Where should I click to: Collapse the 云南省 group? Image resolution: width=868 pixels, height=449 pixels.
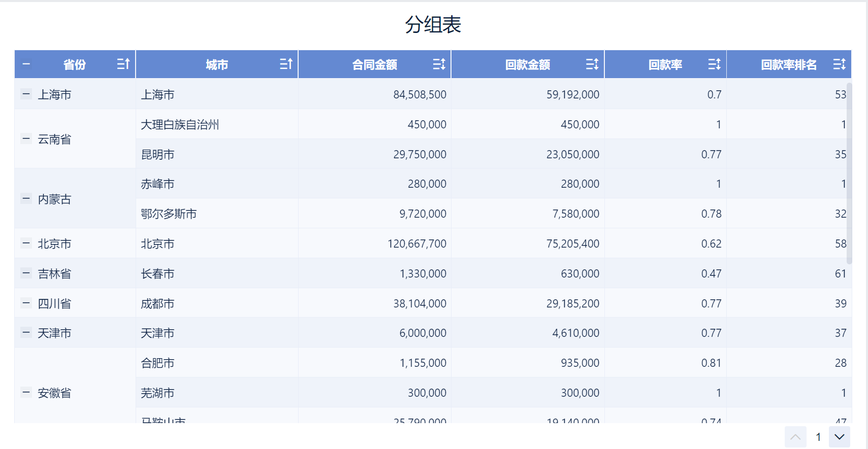click(x=26, y=139)
